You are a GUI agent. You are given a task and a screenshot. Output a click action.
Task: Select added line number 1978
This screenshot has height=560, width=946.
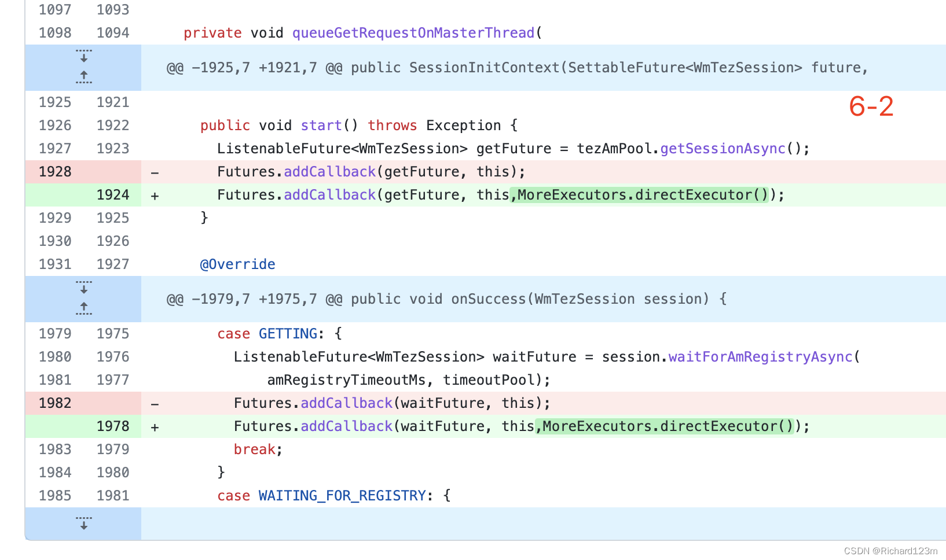(113, 426)
